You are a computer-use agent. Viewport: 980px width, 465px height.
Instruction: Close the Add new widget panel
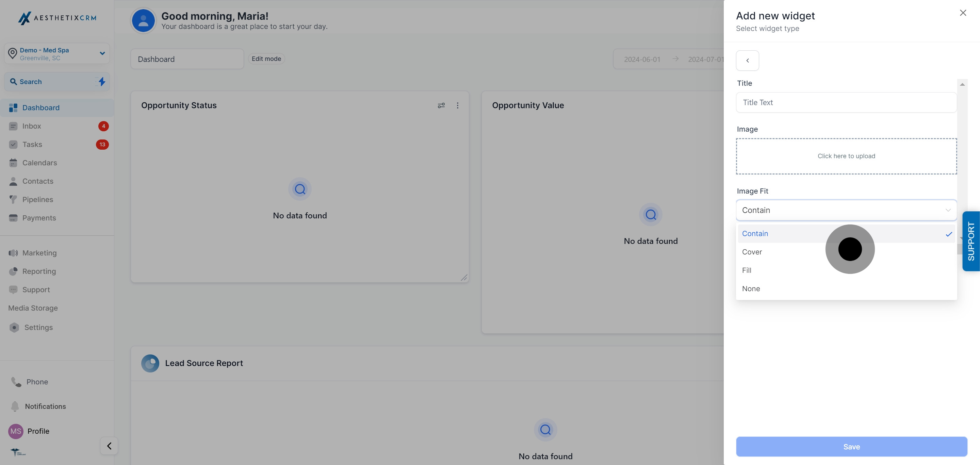click(x=963, y=13)
